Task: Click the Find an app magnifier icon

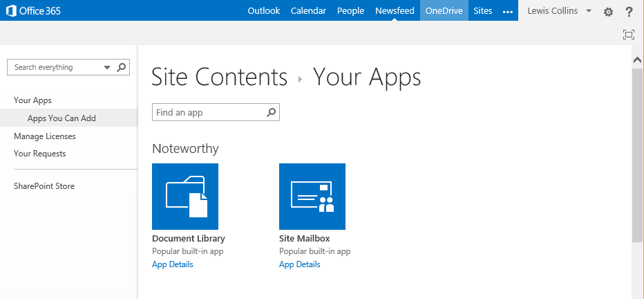Action: click(272, 112)
